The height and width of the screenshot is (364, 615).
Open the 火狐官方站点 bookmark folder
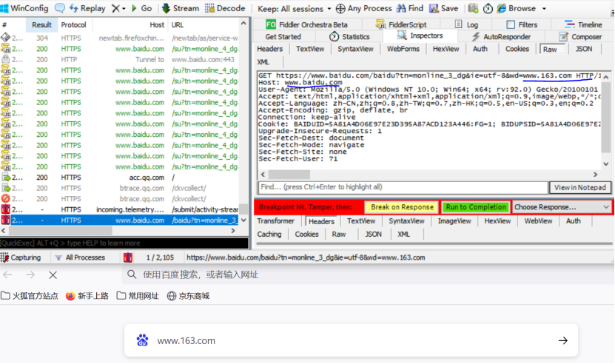(30, 296)
